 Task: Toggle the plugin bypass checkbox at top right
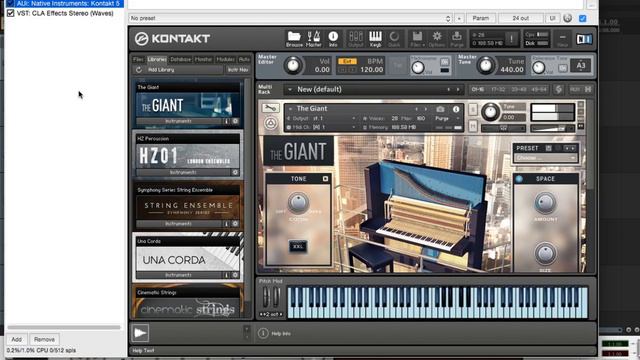point(582,18)
